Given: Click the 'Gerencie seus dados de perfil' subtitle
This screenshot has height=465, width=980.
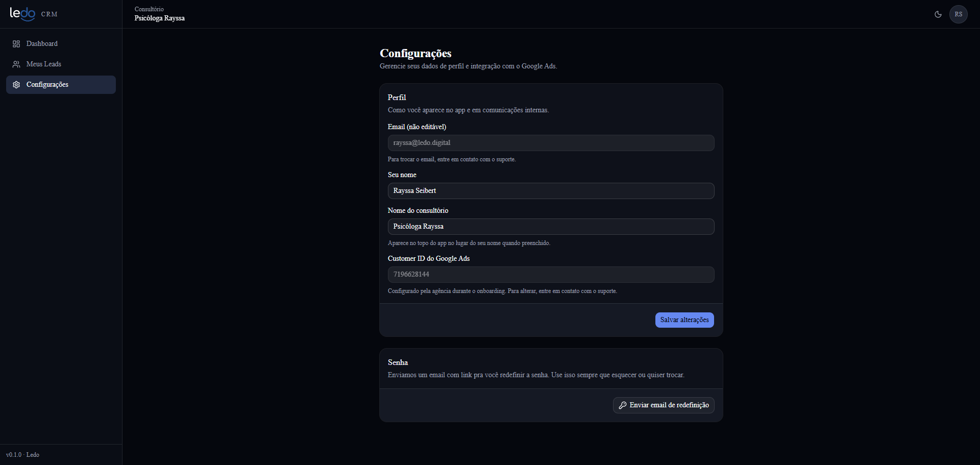Looking at the screenshot, I should pyautogui.click(x=468, y=66).
